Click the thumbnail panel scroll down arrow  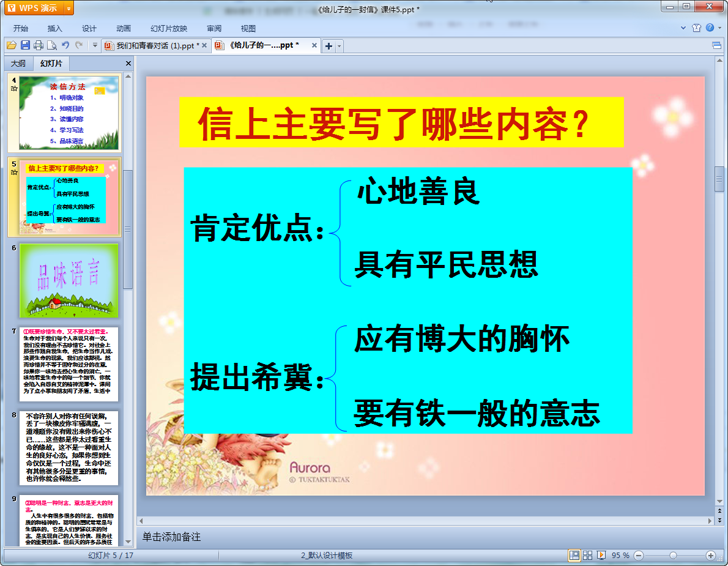coord(128,542)
